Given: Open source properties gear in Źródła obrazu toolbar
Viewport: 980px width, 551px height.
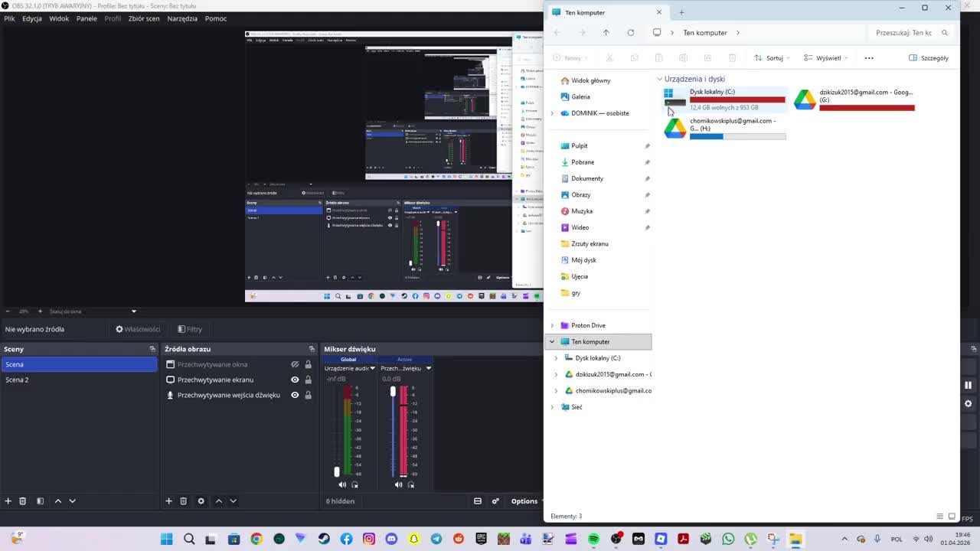Looking at the screenshot, I should pyautogui.click(x=201, y=501).
